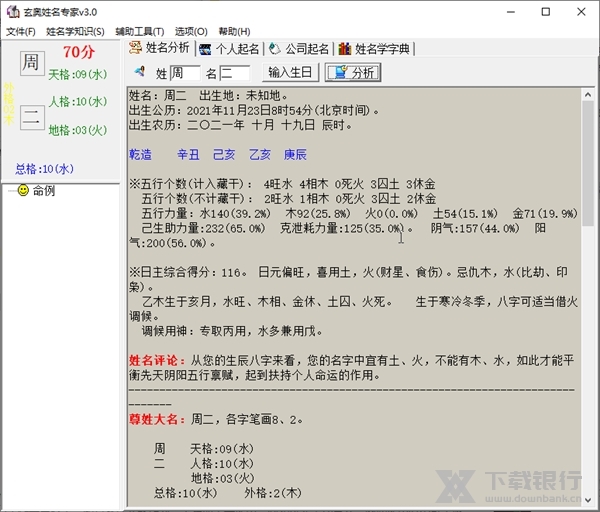Click the vertical scrollbar thumb

tap(588, 163)
